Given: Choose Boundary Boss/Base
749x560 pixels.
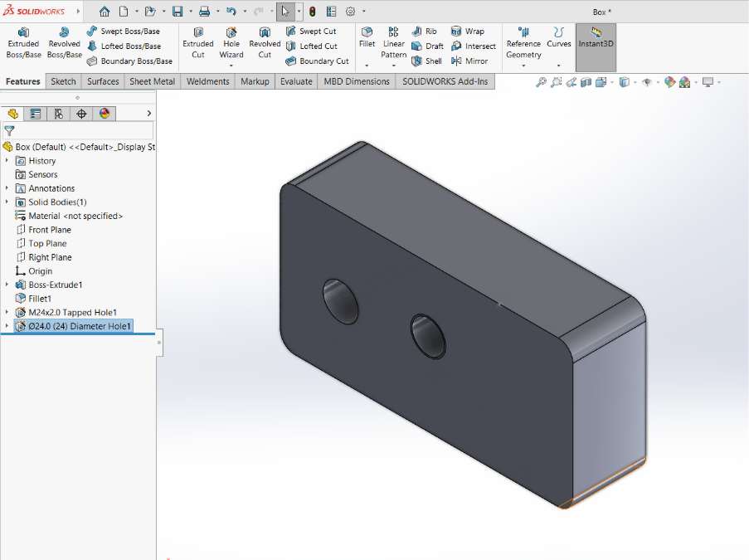Looking at the screenshot, I should [x=129, y=61].
